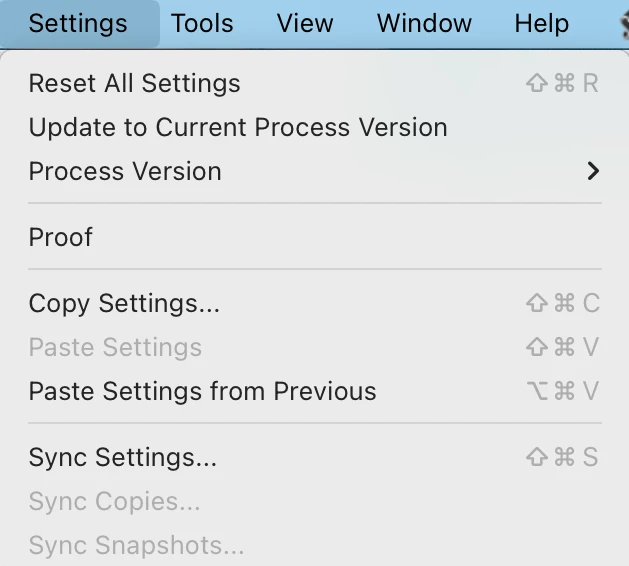Click the Option-Command-V shortcut hint

(x=562, y=391)
